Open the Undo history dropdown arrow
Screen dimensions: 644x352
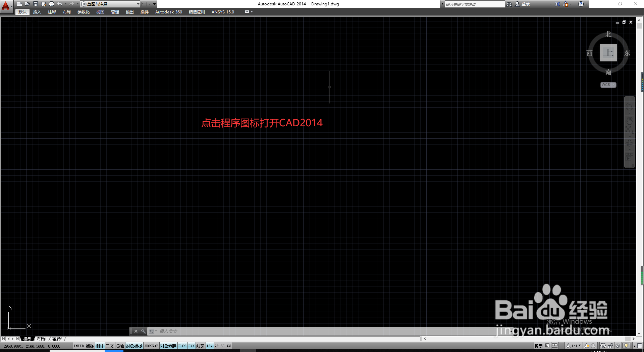pyautogui.click(x=65, y=4)
